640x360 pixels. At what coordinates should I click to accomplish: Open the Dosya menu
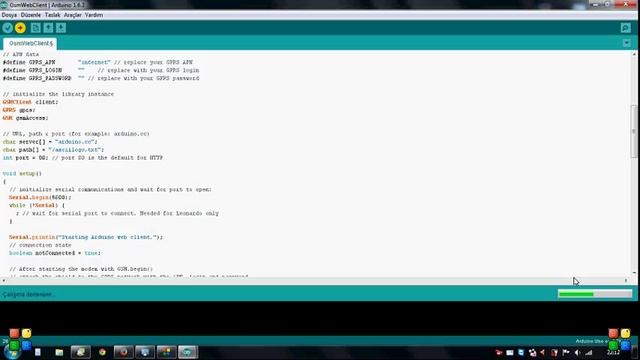tap(9, 15)
